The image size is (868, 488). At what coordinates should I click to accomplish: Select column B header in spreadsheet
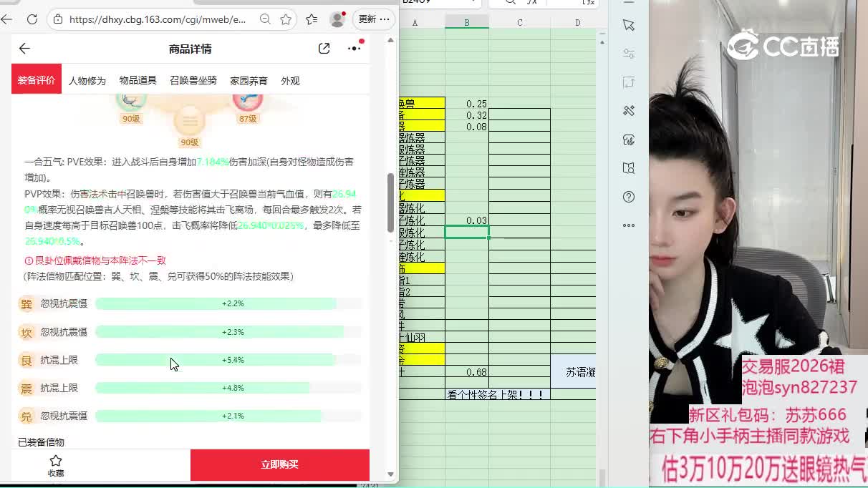click(x=466, y=23)
